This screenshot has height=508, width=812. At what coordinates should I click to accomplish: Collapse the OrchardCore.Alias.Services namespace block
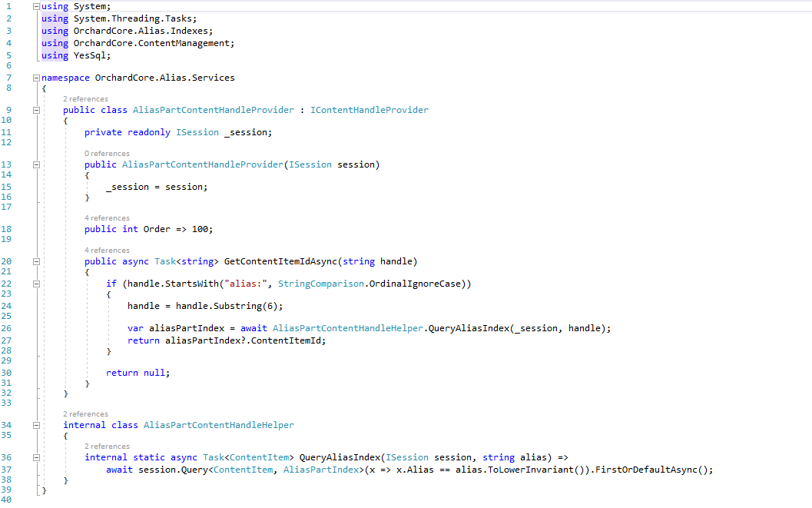click(36, 78)
